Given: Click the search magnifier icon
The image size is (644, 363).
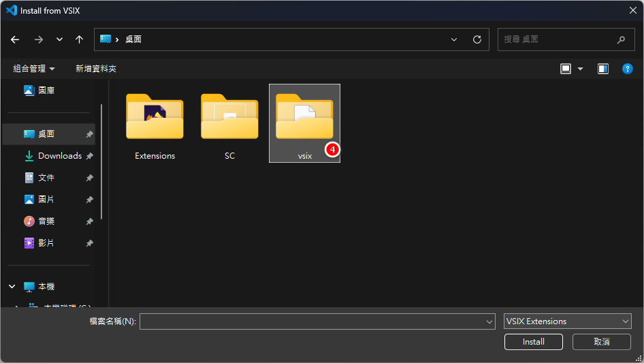Looking at the screenshot, I should point(621,40).
